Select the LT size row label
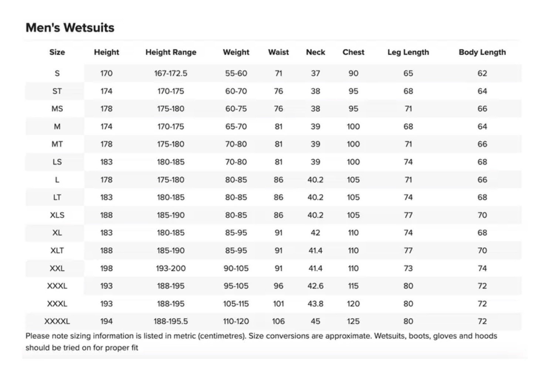The width and height of the screenshot is (550, 392). [x=57, y=197]
